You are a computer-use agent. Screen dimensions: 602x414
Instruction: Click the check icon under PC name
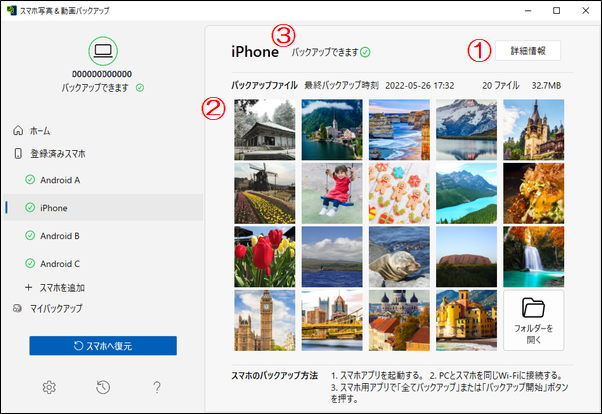click(140, 88)
